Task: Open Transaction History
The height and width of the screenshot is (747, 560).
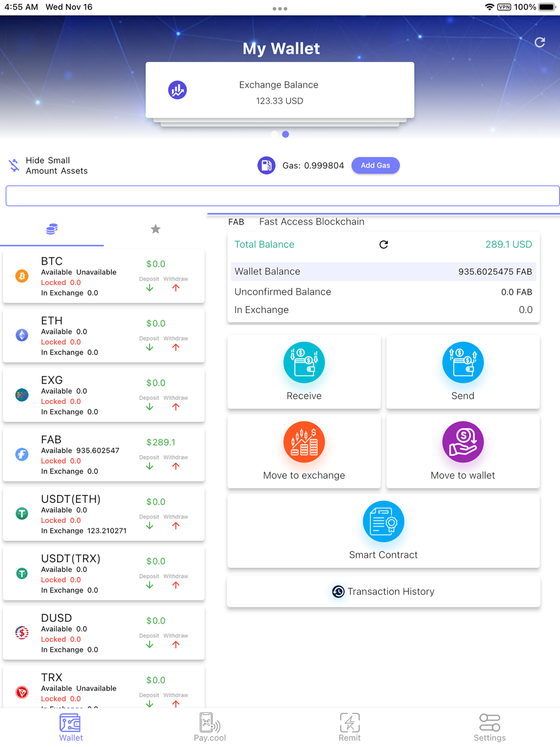Action: click(384, 591)
